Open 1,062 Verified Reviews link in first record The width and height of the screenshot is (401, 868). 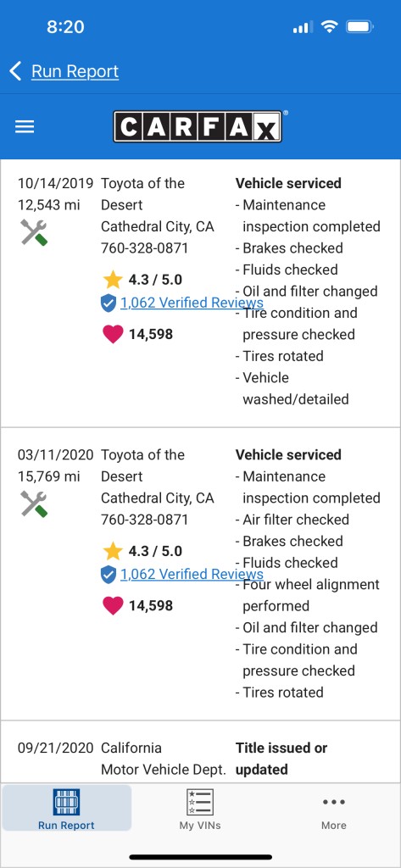pyautogui.click(x=192, y=303)
